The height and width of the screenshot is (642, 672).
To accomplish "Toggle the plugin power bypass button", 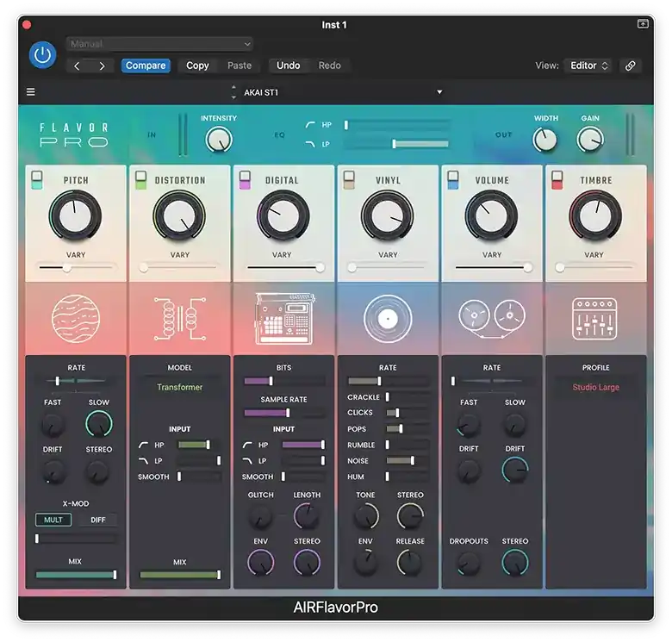I will (x=42, y=55).
